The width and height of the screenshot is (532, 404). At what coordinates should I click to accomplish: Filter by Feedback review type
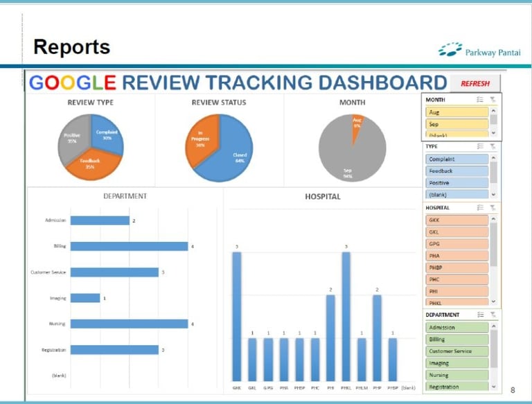point(456,170)
